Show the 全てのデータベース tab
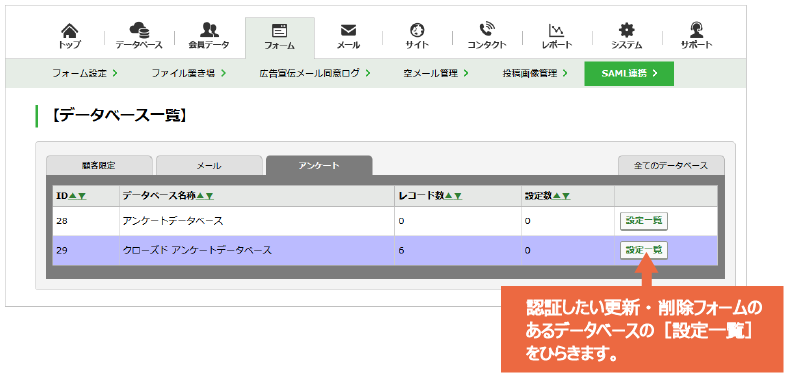This screenshot has height=381, width=800. pyautogui.click(x=671, y=166)
